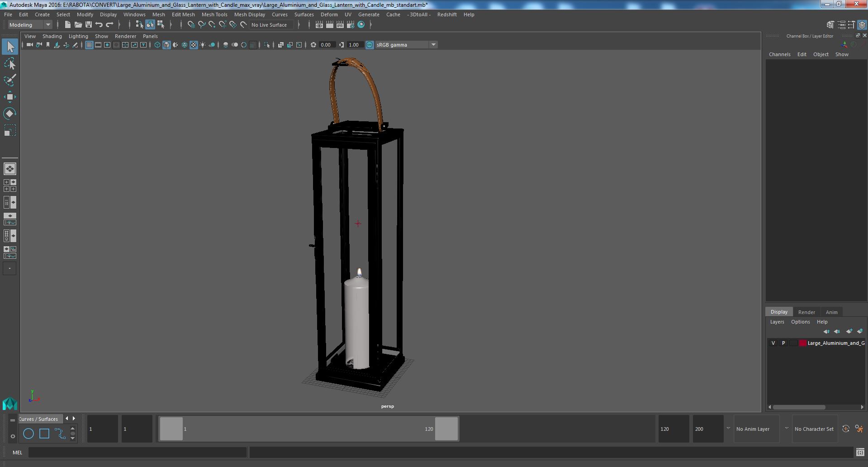Screen dimensions: 868x467
Task: Open the Redshift menu
Action: 447,14
